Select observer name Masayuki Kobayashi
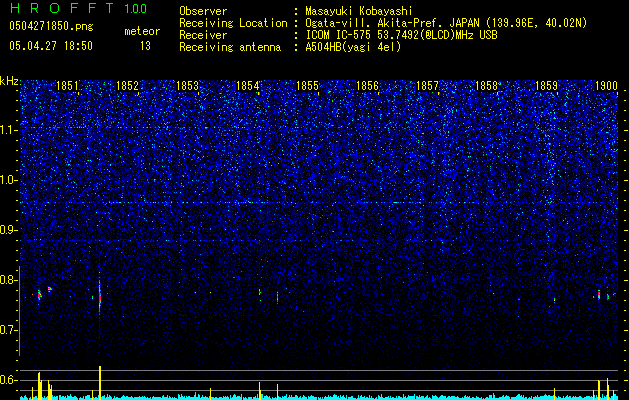The width and height of the screenshot is (629, 400). pos(358,12)
